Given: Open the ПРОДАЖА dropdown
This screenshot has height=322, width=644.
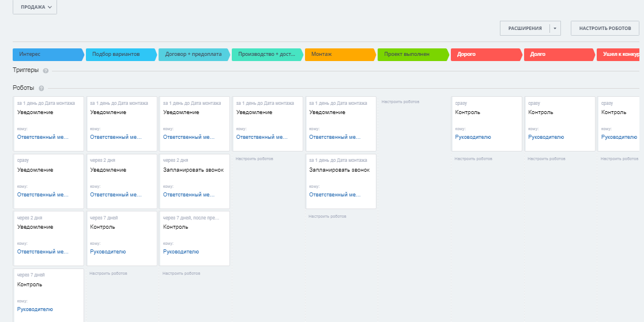Looking at the screenshot, I should pos(35,7).
